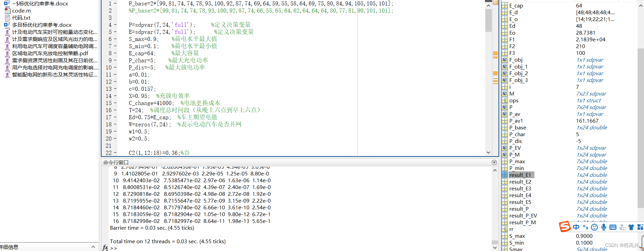Select P_base variable in workspace
This screenshot has width=644, height=251.
517,127
